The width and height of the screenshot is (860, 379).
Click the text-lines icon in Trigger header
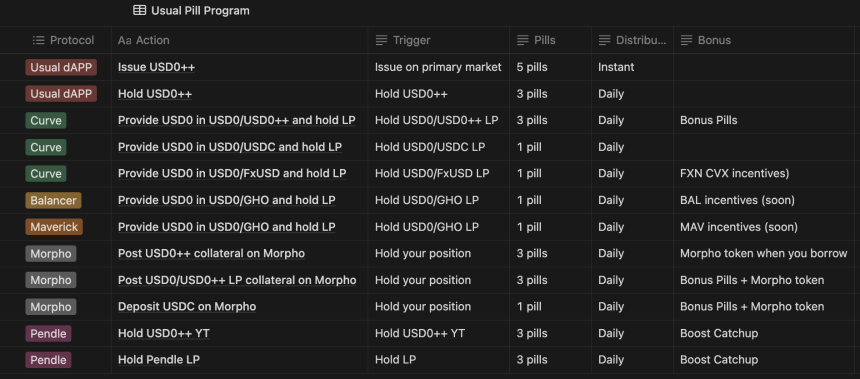pyautogui.click(x=381, y=40)
